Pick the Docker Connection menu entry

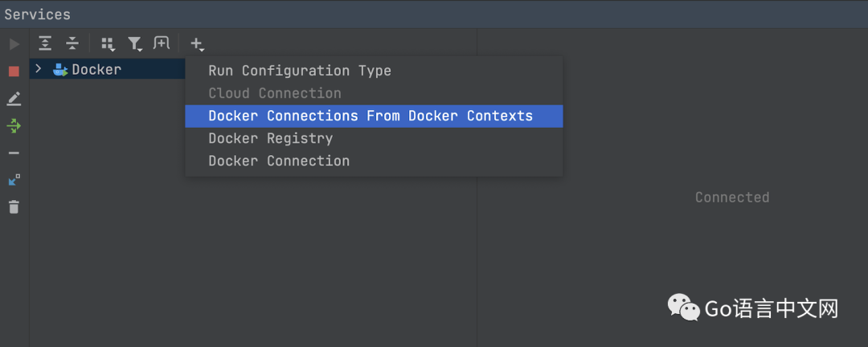tap(278, 161)
